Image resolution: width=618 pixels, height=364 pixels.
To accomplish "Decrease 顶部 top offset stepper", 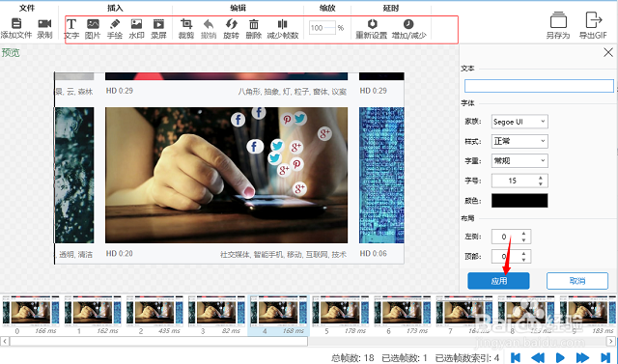I will [523, 260].
